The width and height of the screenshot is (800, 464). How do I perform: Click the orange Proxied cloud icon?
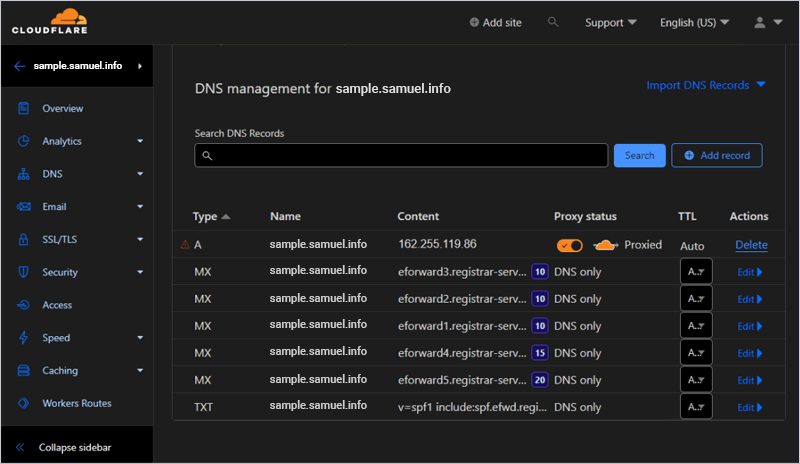[605, 246]
